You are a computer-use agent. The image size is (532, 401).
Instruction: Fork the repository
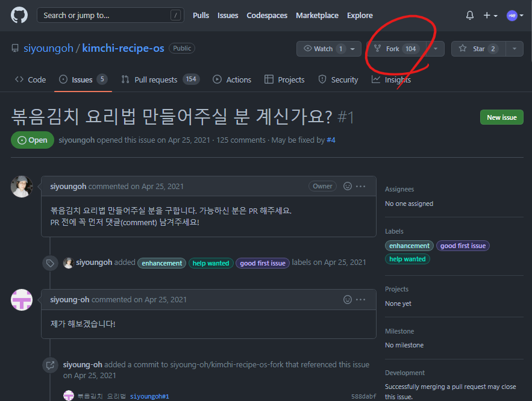pos(396,49)
